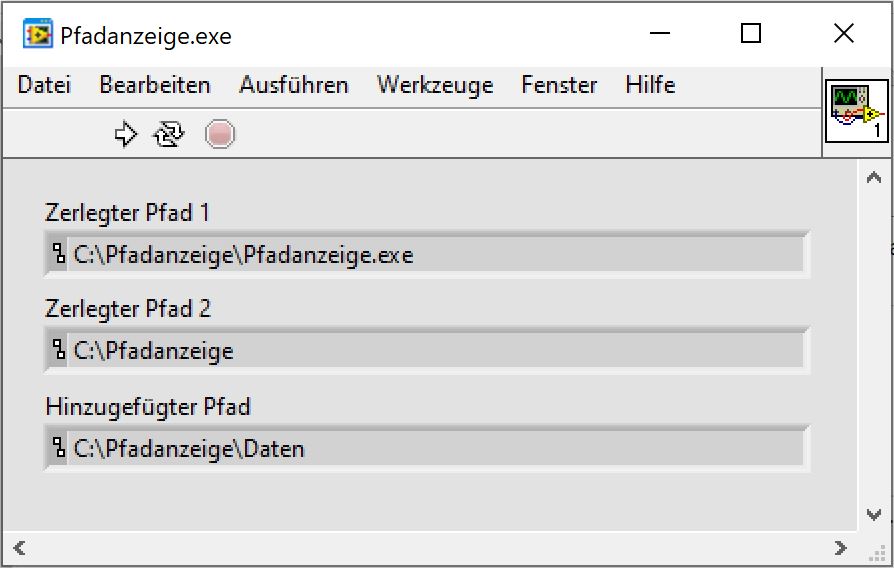Maximize the Pfadanzeige.exe window
The width and height of the screenshot is (894, 568).
[751, 35]
